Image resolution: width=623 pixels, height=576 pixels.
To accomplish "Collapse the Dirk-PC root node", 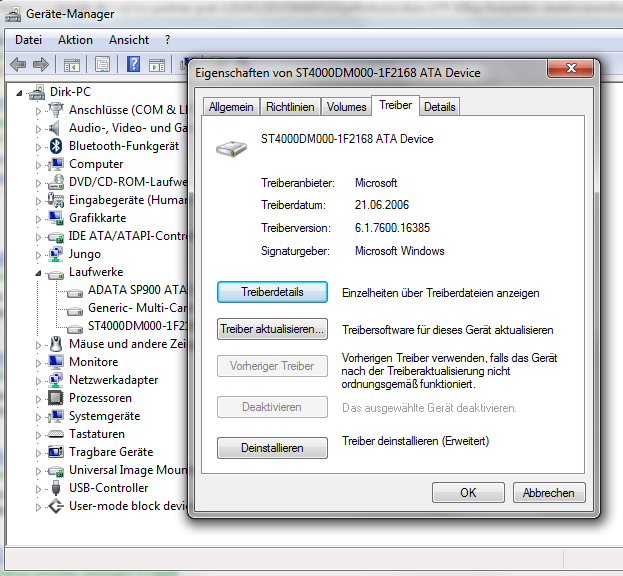I will coord(19,93).
